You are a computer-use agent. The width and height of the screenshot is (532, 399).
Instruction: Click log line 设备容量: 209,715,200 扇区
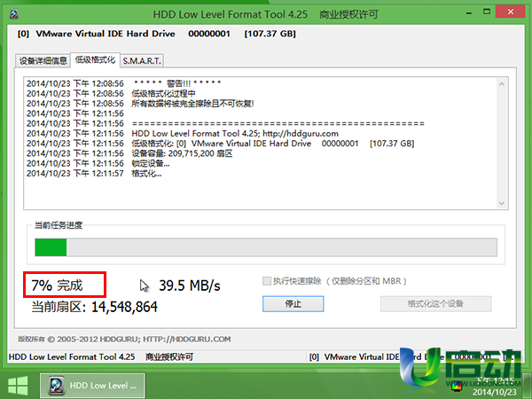click(182, 153)
